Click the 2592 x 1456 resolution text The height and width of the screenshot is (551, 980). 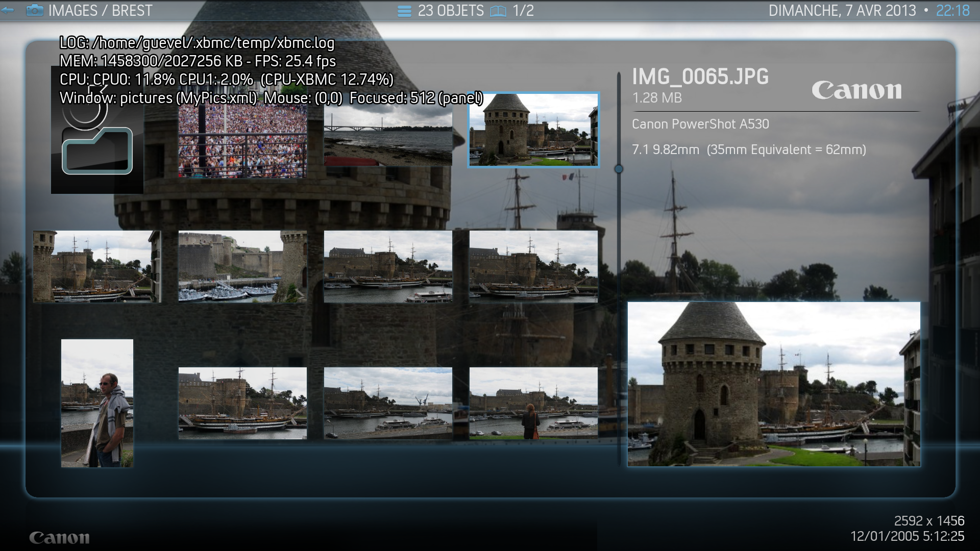[x=929, y=521]
